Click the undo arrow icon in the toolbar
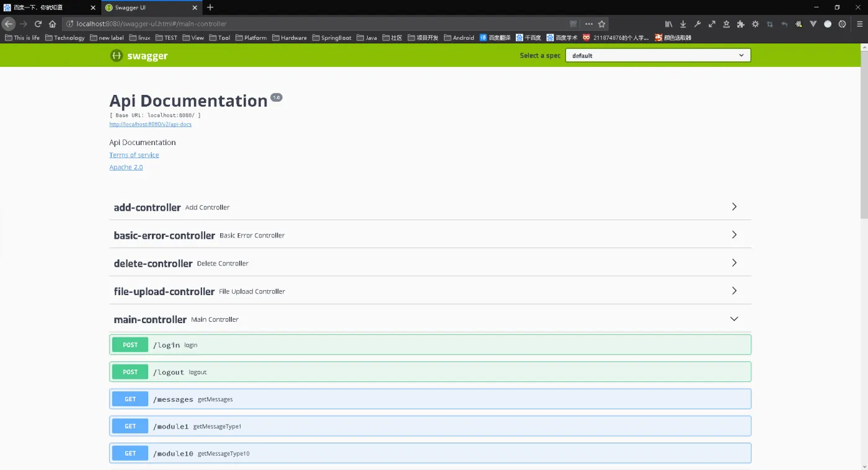Viewport: 868px width, 470px height. click(784, 24)
